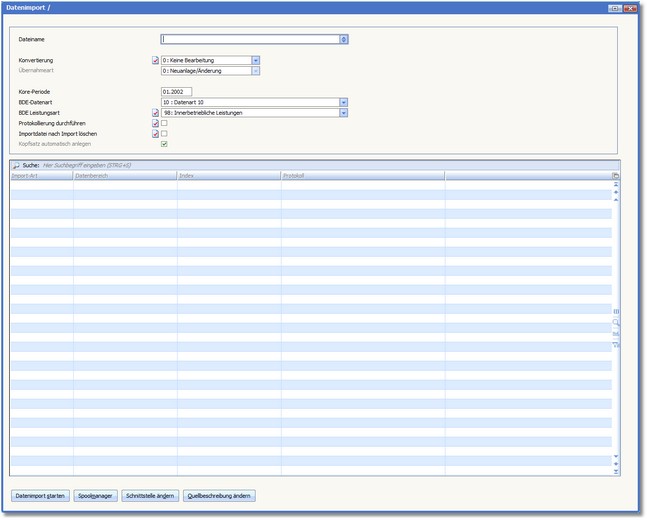647x520 pixels.
Task: Click the edit icon beside BDE Leistungsart
Action: pos(155,113)
